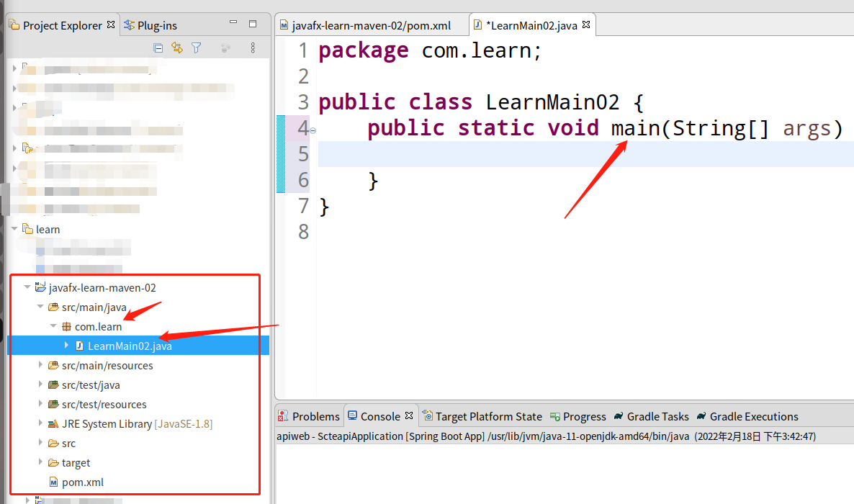Image resolution: width=854 pixels, height=504 pixels.
Task: Select the target folder
Action: point(76,463)
